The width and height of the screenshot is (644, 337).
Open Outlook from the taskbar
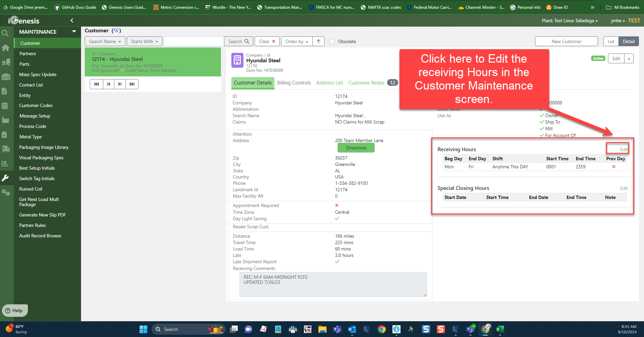352,329
